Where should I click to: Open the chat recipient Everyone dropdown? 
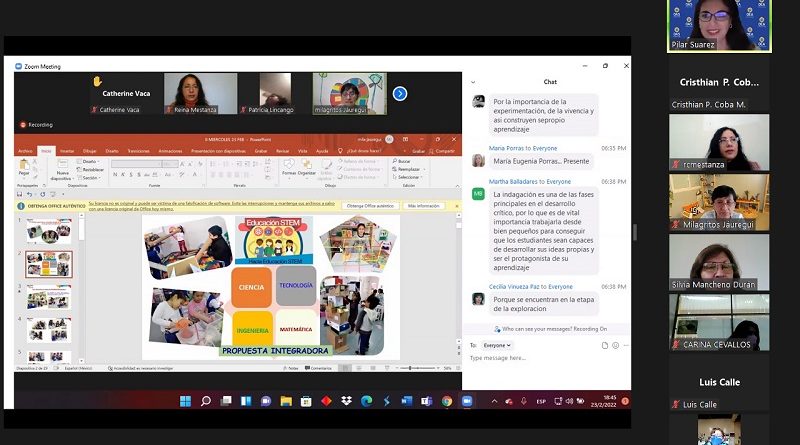pos(496,345)
